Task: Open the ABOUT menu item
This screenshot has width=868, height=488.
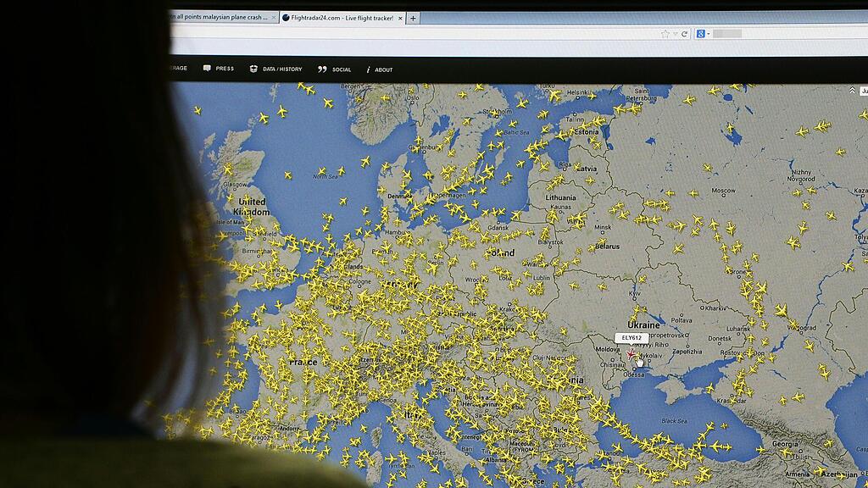Action: (x=384, y=69)
